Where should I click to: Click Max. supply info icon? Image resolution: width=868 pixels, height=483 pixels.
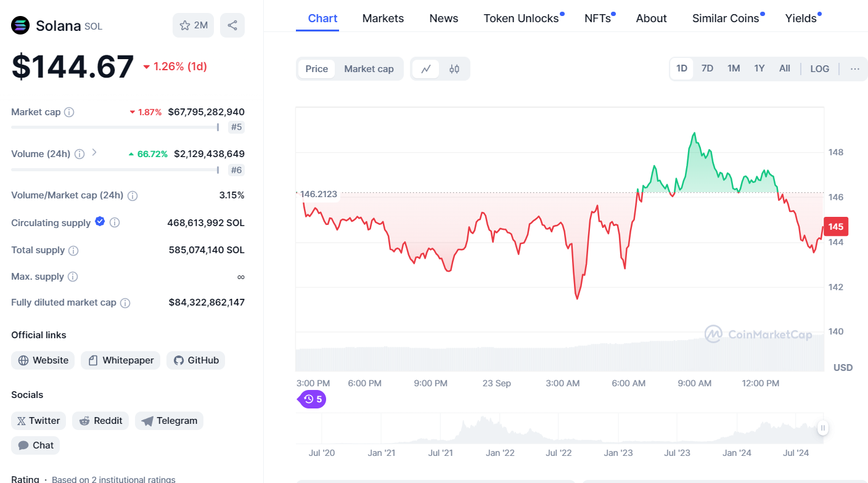pyautogui.click(x=73, y=277)
